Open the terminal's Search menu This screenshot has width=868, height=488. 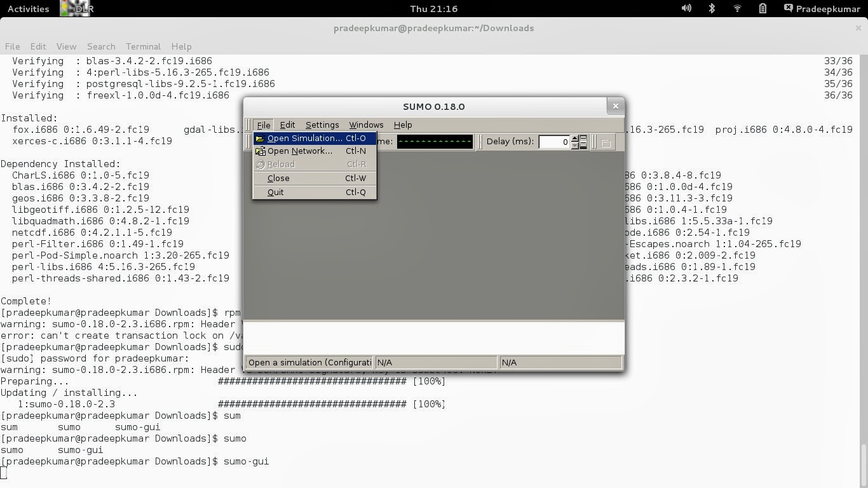click(101, 46)
